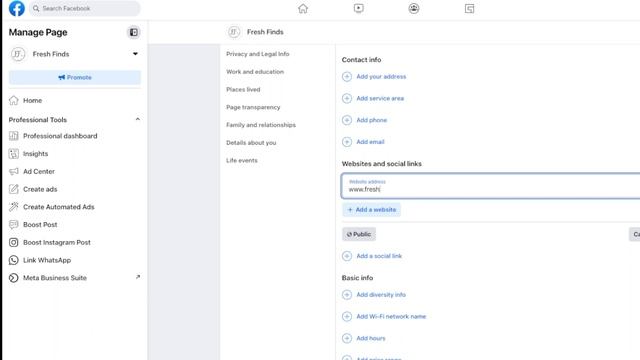640x360 pixels.
Task: Click the Fresh Finds avatar in sidebar
Action: pyautogui.click(x=18, y=54)
